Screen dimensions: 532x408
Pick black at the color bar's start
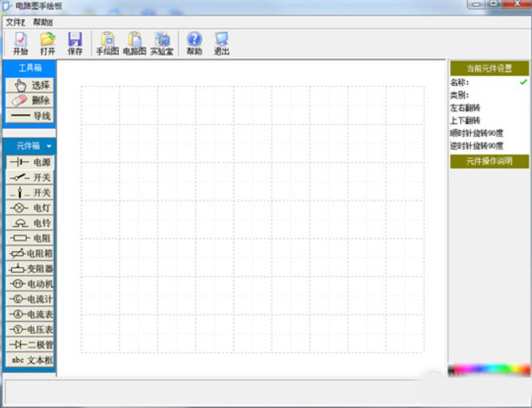coord(451,371)
